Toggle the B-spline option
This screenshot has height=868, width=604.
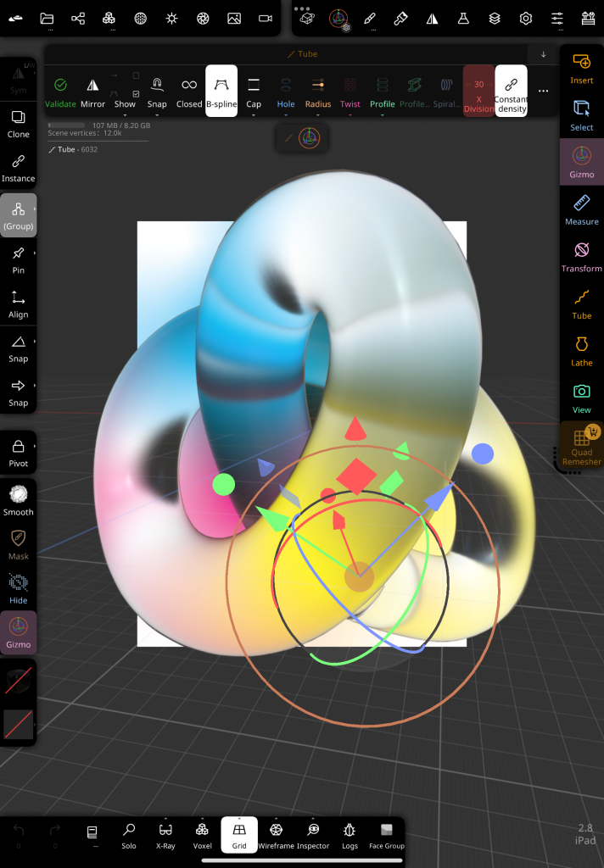point(221,92)
